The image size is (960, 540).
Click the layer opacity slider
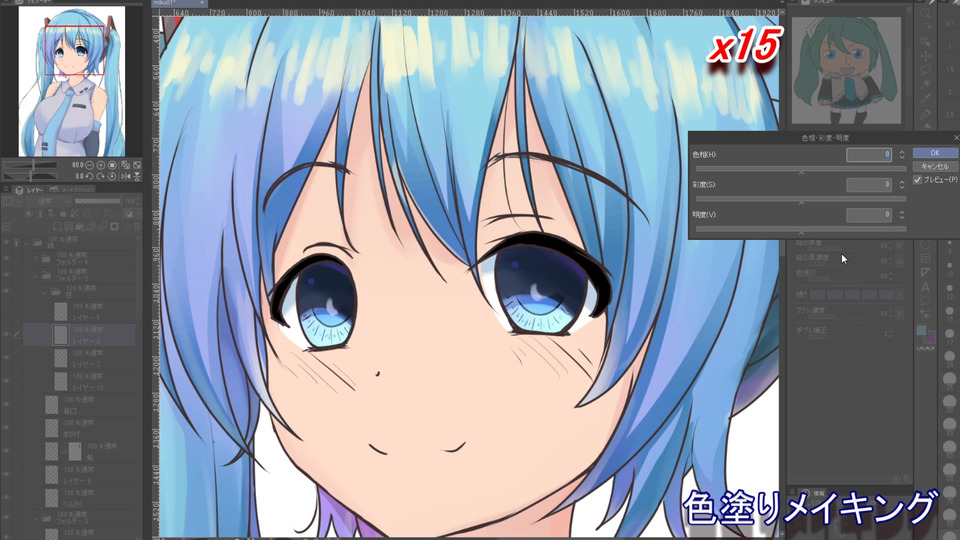[x=97, y=201]
